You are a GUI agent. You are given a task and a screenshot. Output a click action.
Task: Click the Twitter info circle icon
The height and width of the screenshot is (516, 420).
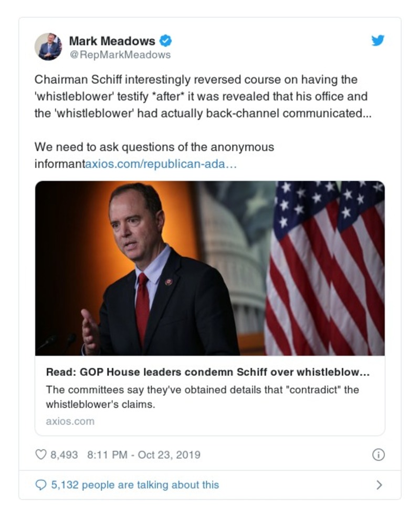click(x=378, y=455)
